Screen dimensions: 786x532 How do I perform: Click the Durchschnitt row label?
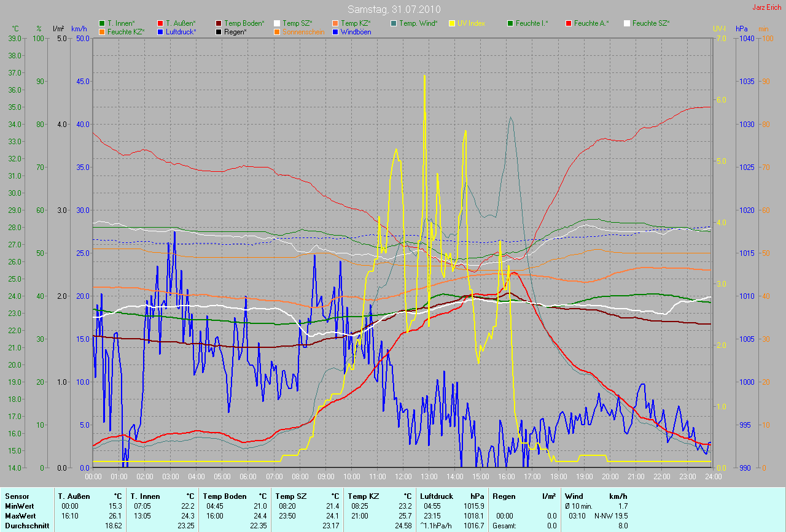[26, 526]
